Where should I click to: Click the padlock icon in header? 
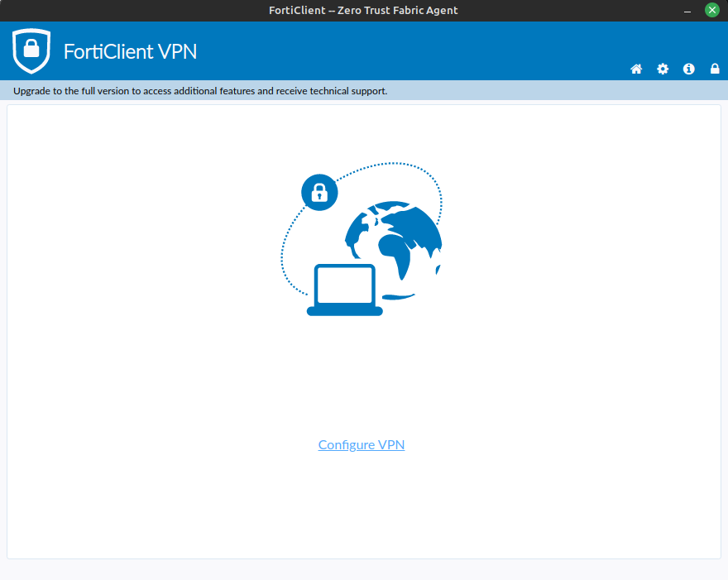[x=715, y=70]
